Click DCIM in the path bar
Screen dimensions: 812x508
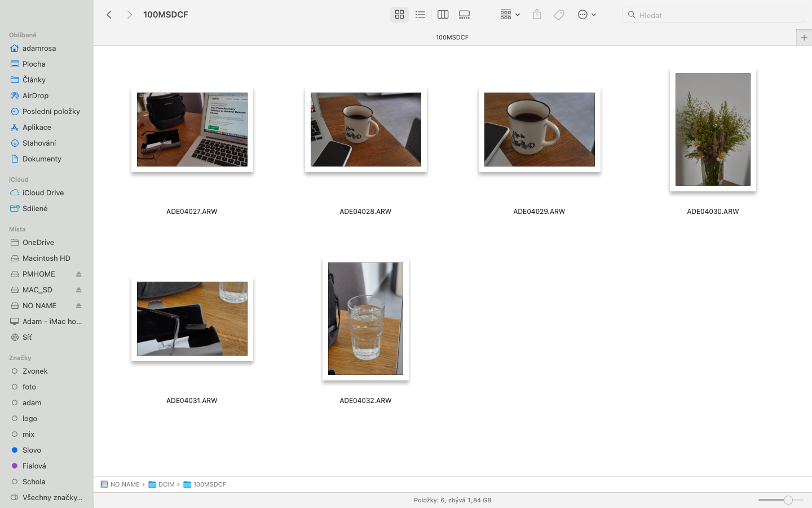pos(162,484)
